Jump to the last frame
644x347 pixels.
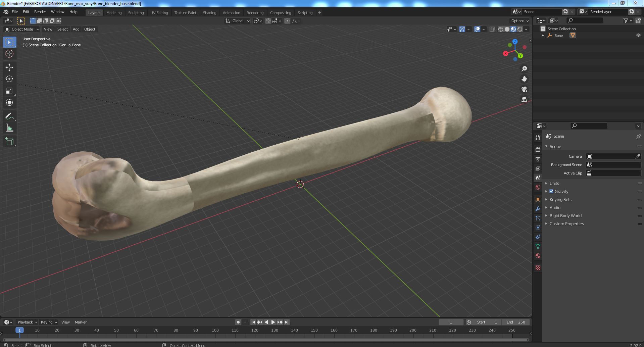click(x=287, y=322)
